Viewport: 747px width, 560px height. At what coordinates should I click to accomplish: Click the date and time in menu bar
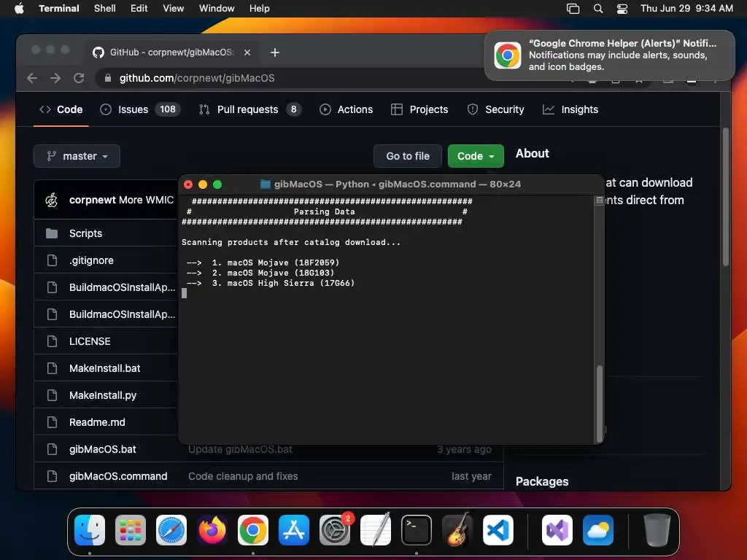(x=686, y=8)
